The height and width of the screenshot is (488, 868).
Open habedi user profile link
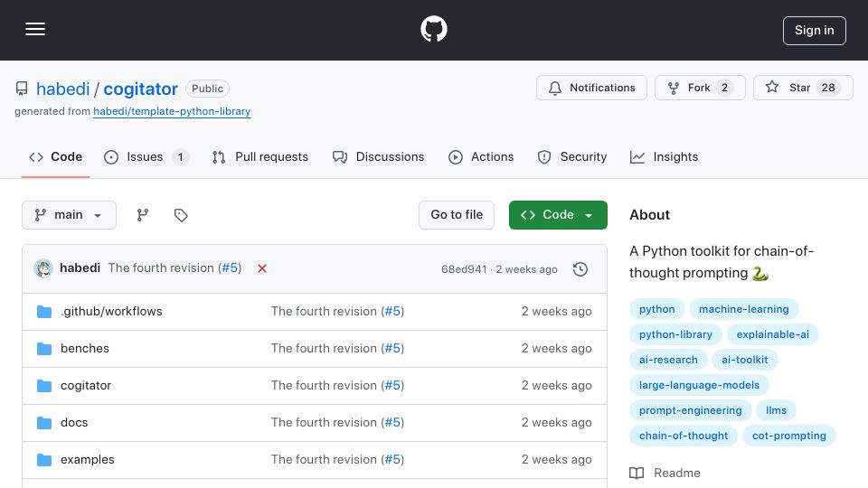pyautogui.click(x=62, y=89)
